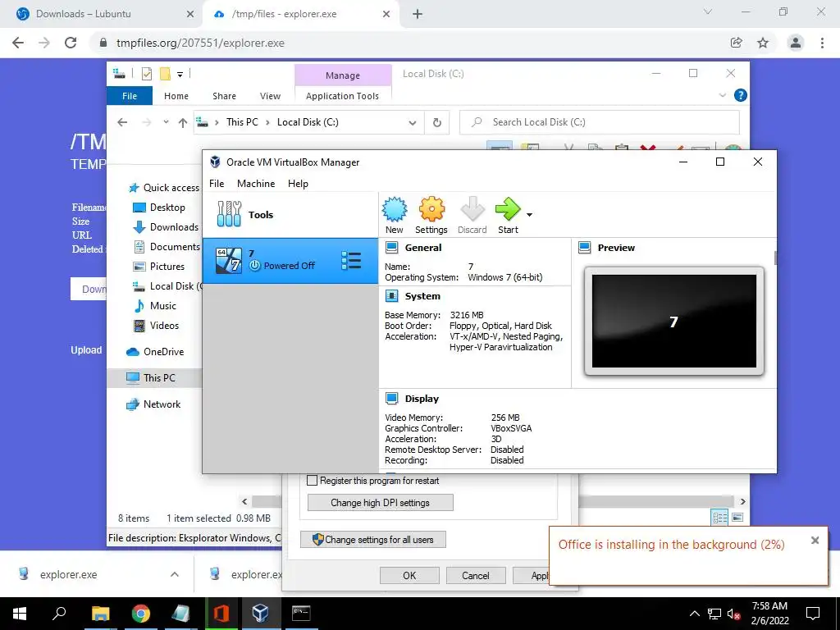Click the Display section header
The image size is (840, 630).
422,399
